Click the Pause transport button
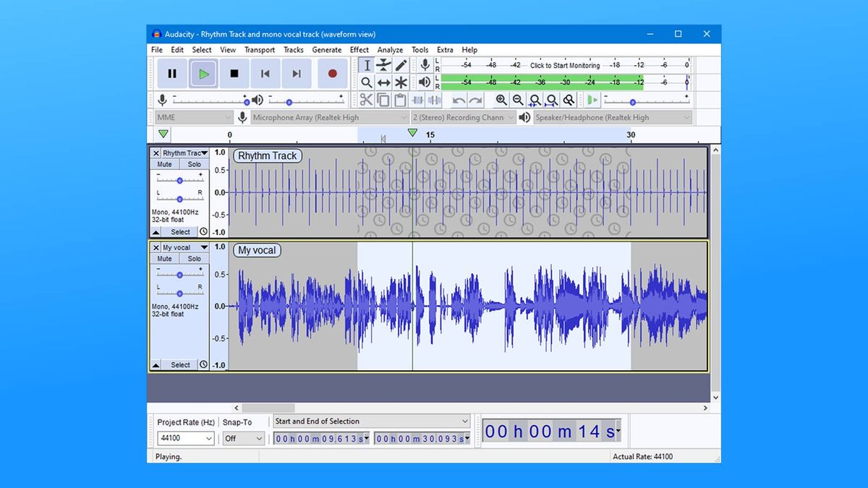 [172, 73]
